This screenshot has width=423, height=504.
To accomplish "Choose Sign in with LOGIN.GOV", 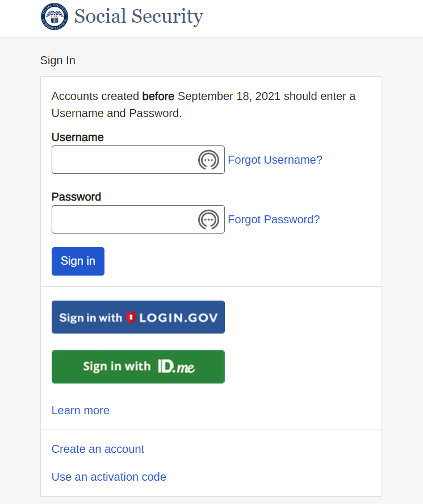I will click(138, 317).
